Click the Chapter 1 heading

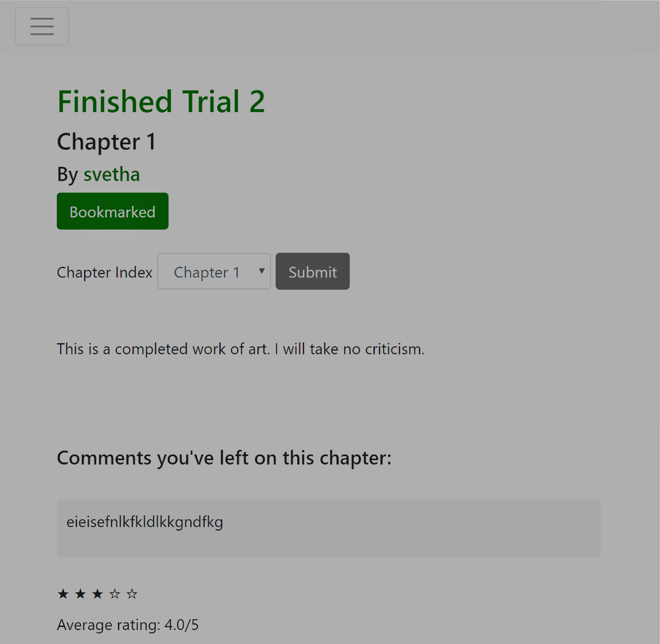coord(106,142)
